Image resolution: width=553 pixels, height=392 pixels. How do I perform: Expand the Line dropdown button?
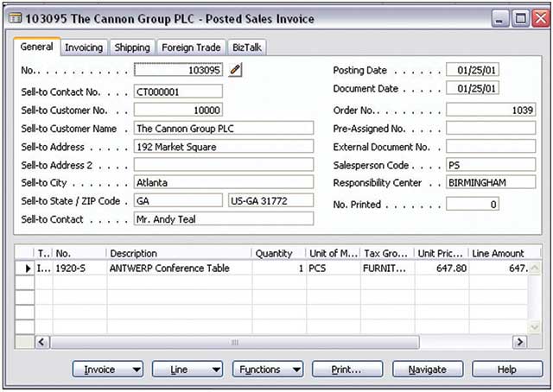[188, 370]
